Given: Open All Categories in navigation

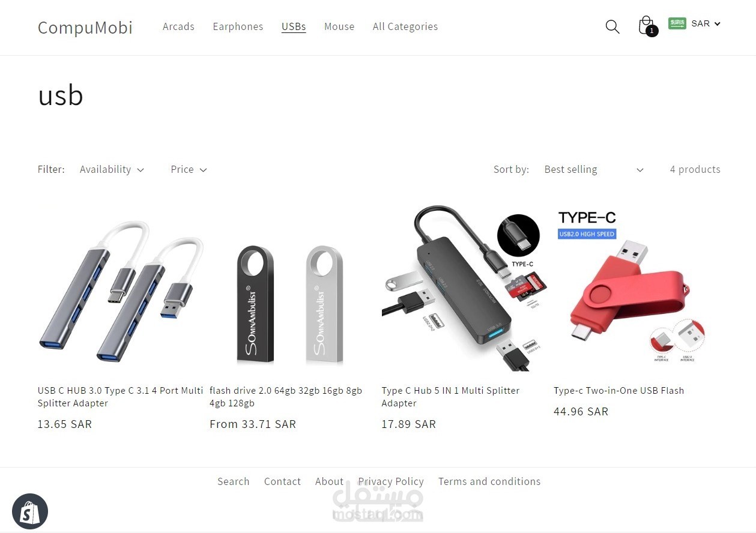Looking at the screenshot, I should 405,26.
